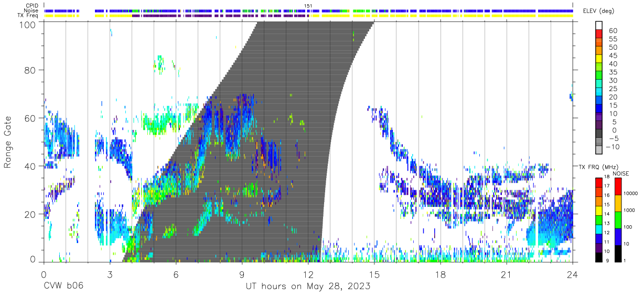
Task: Click the x-axis hour tick label '24'
Action: point(573,274)
